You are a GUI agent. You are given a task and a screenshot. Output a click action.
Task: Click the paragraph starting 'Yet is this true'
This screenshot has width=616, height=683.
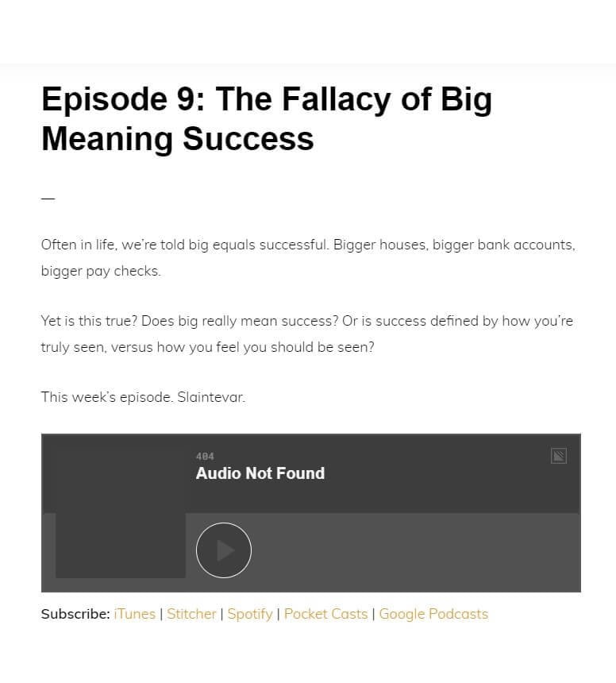(x=307, y=334)
